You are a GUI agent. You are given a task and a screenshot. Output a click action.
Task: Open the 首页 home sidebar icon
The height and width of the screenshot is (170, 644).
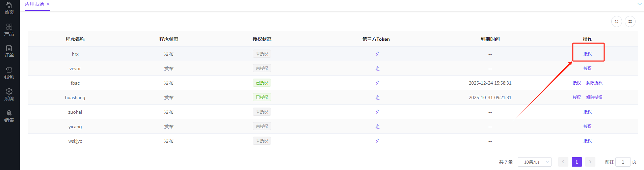tap(9, 8)
